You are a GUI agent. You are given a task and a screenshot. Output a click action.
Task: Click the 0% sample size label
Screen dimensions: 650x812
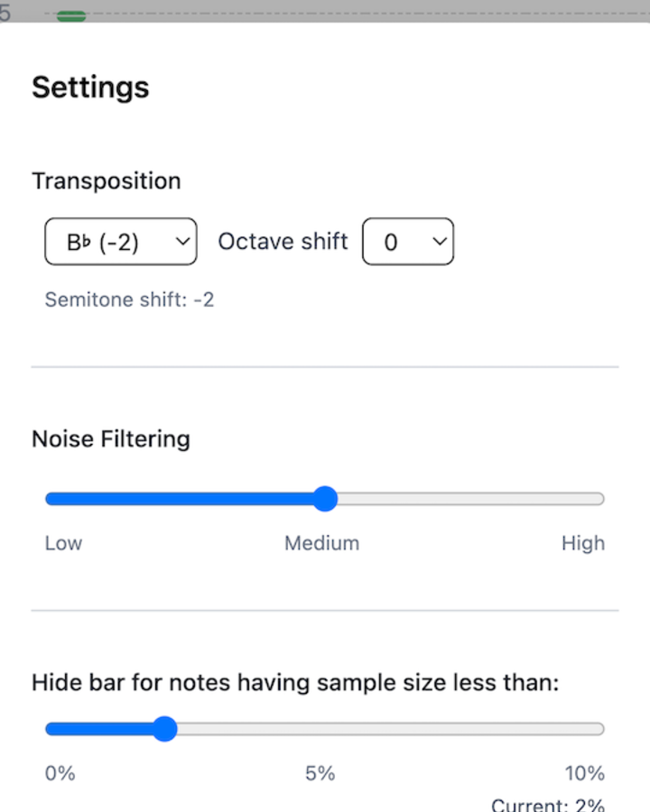(x=60, y=773)
